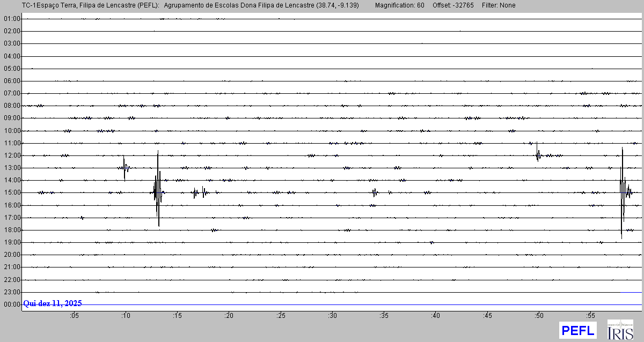Image resolution: width=644 pixels, height=342 pixels.
Task: Click the large seismic spike near minute :58
Action: click(x=623, y=192)
